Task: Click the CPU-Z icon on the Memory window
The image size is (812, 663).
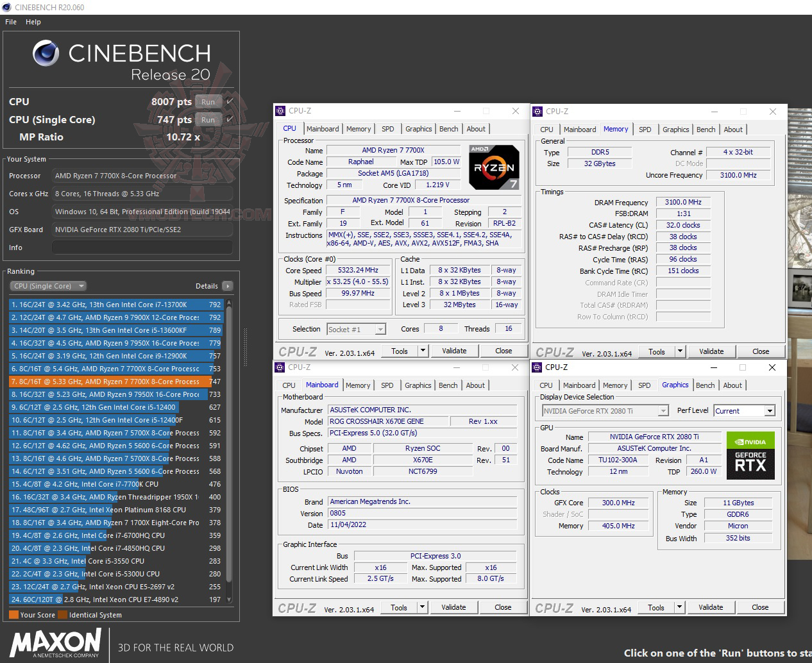Action: coord(536,111)
